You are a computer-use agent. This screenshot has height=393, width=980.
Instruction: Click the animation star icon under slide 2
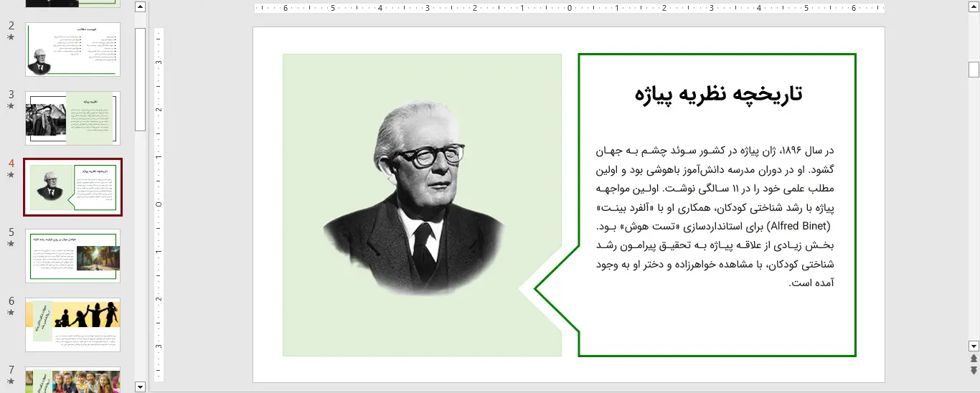11,37
